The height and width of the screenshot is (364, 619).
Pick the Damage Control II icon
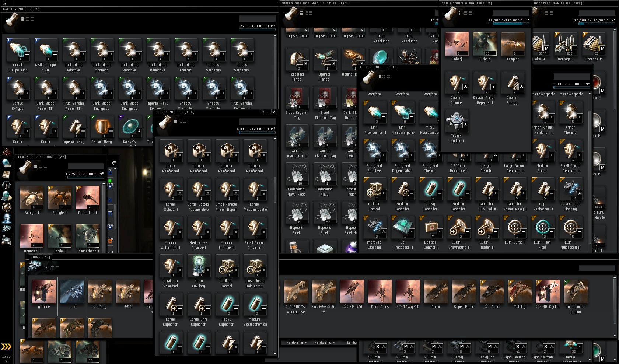pyautogui.click(x=431, y=227)
